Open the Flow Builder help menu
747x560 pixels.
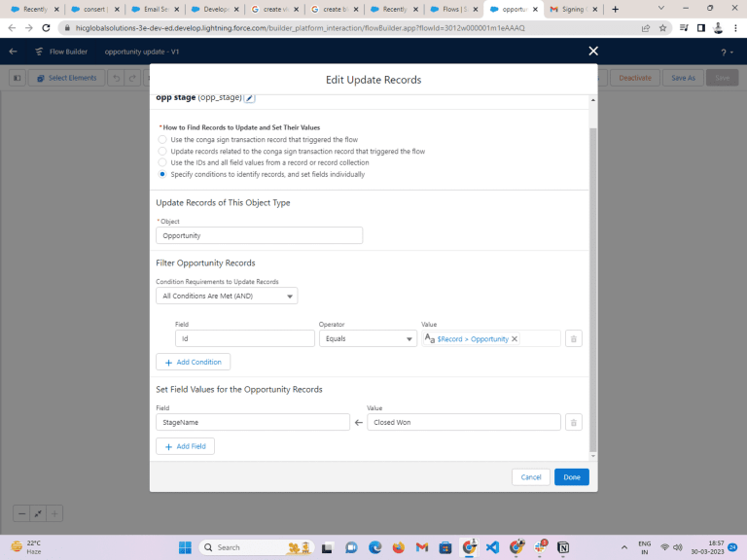tap(727, 52)
